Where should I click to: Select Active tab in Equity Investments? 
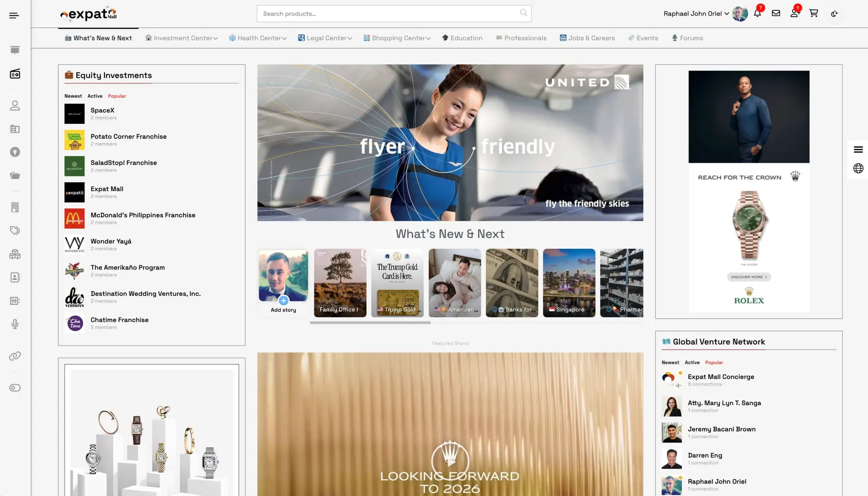95,96
